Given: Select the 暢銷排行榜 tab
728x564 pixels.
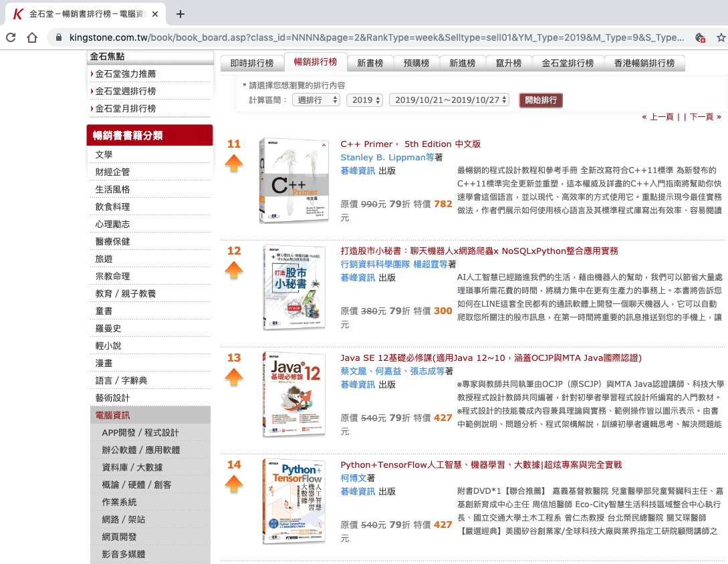Looking at the screenshot, I should coord(316,61).
